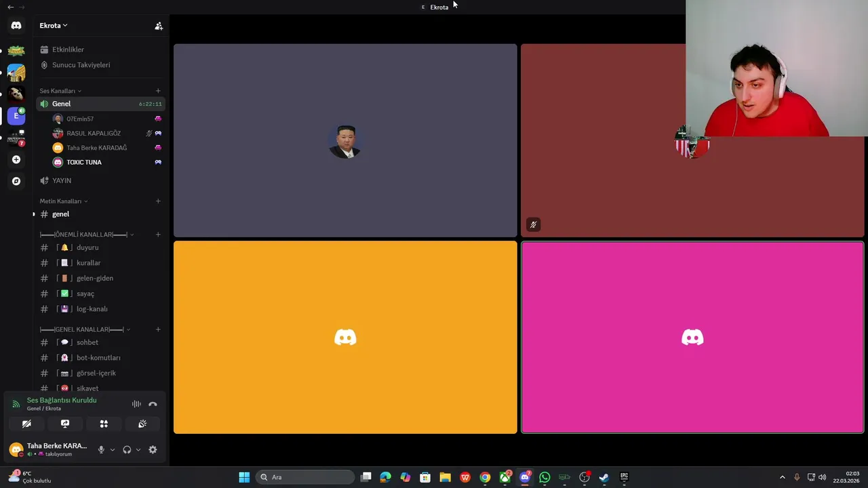This screenshot has height=488, width=868.
Task: Disconnect from voice with hang-up icon
Action: 153,404
